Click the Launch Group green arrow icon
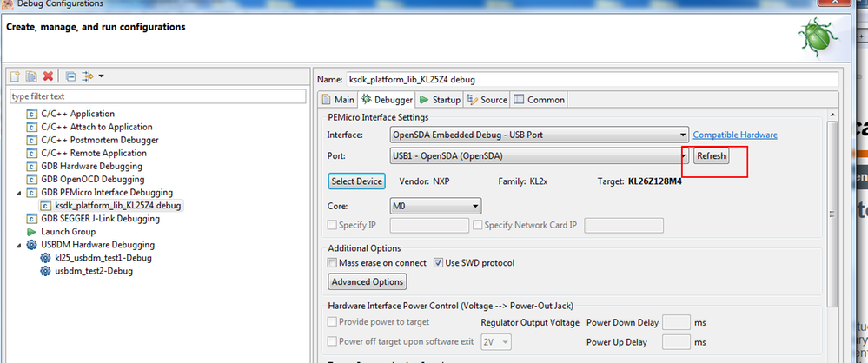The height and width of the screenshot is (363, 868). tap(31, 232)
